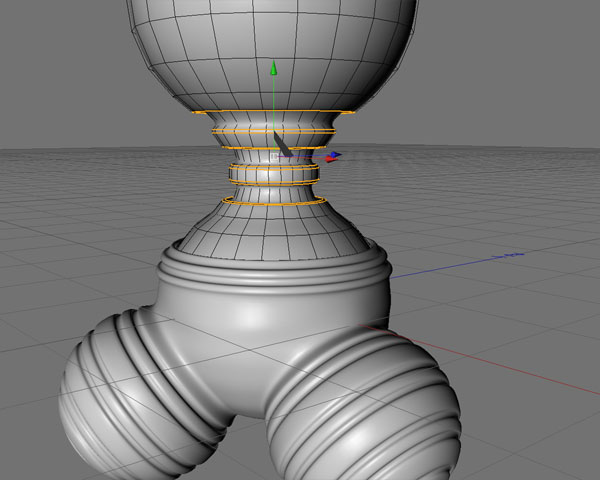Click the gizmo's center origin square handle
The width and height of the screenshot is (600, 480).
pyautogui.click(x=274, y=157)
